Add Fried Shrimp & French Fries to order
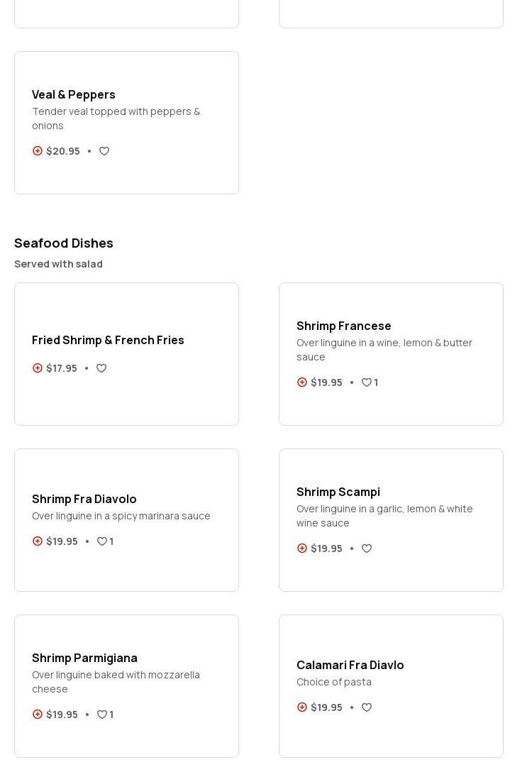 point(38,368)
